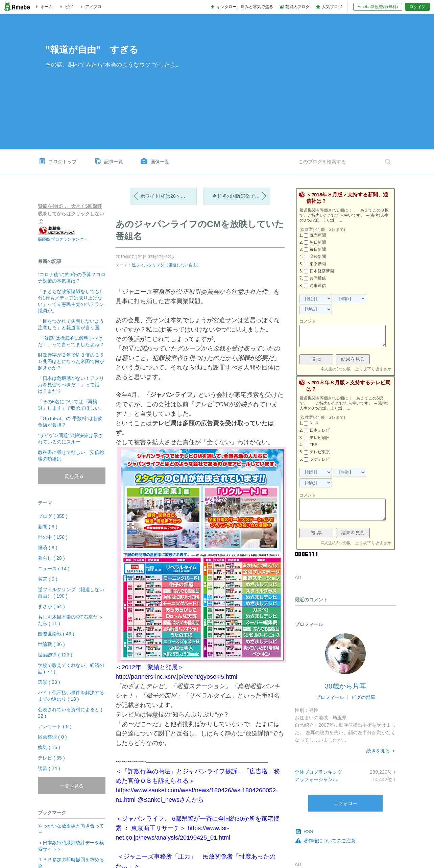Click the copyright warning triangle icon

click(298, 841)
